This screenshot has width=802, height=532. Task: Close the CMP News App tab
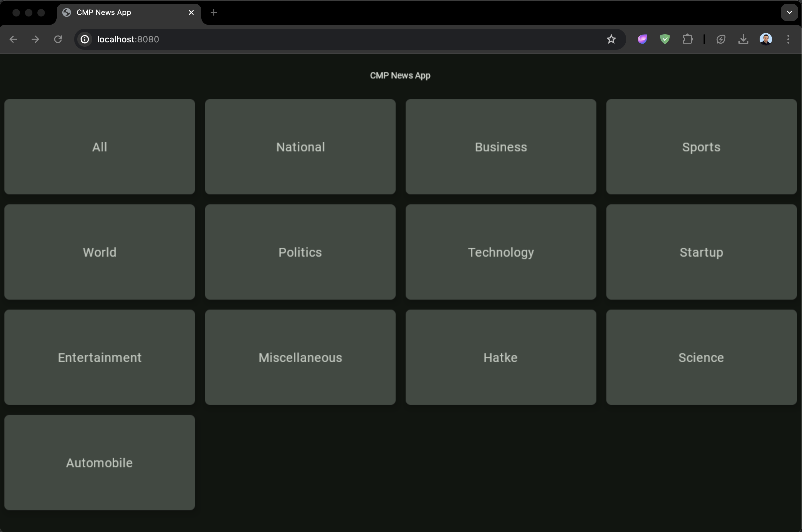coord(191,12)
